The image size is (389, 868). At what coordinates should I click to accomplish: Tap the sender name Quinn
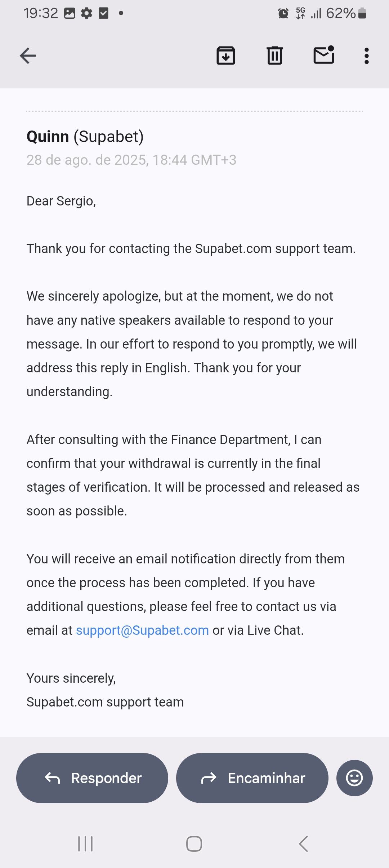pos(48,137)
